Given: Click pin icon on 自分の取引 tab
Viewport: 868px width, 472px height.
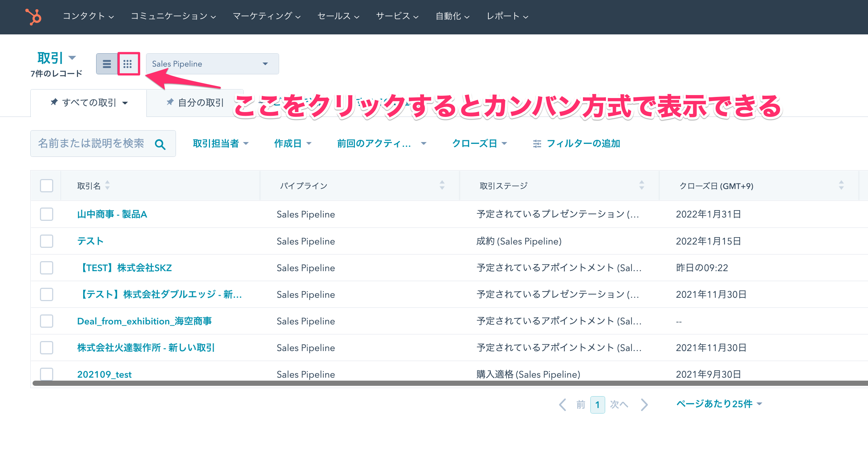Looking at the screenshot, I should pyautogui.click(x=170, y=102).
